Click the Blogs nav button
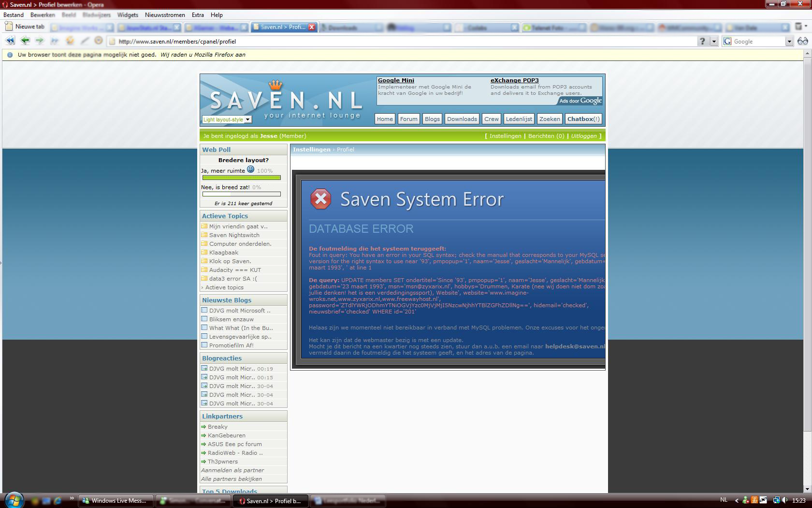This screenshot has height=508, width=812. coord(432,119)
